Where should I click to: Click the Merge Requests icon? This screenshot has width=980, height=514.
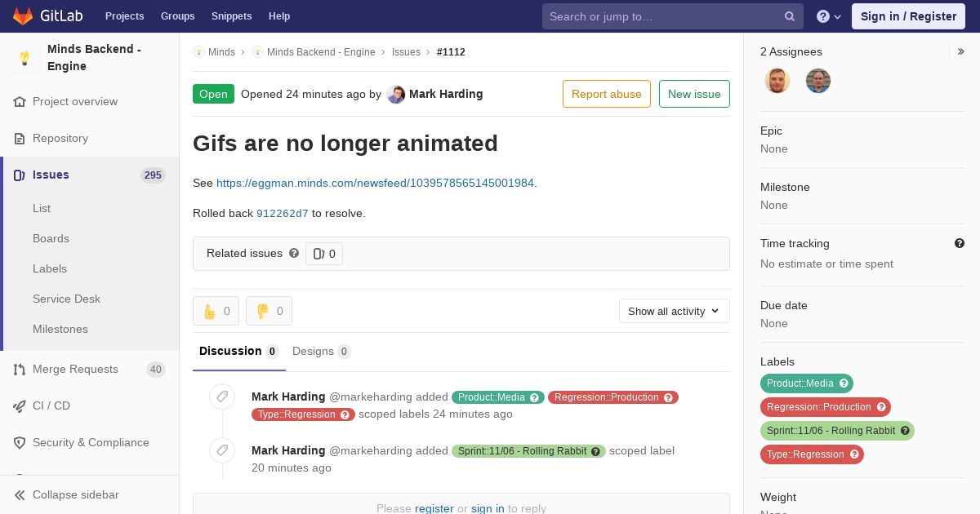20,370
